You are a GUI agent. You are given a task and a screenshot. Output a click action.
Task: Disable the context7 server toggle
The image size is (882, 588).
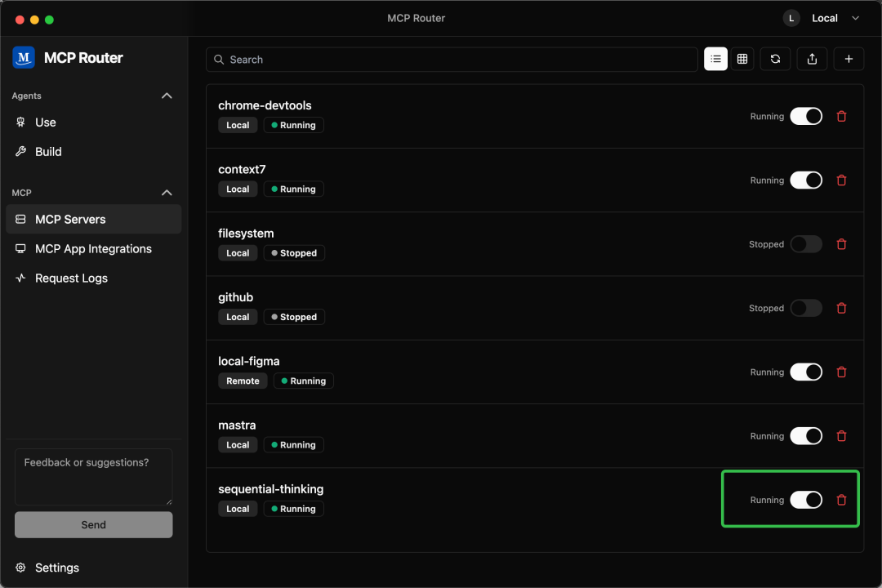click(x=806, y=180)
